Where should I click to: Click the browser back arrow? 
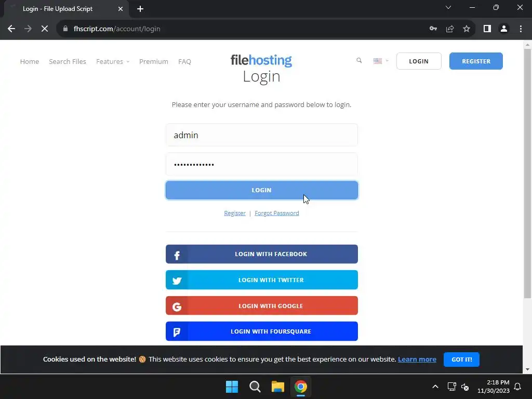pyautogui.click(x=11, y=29)
